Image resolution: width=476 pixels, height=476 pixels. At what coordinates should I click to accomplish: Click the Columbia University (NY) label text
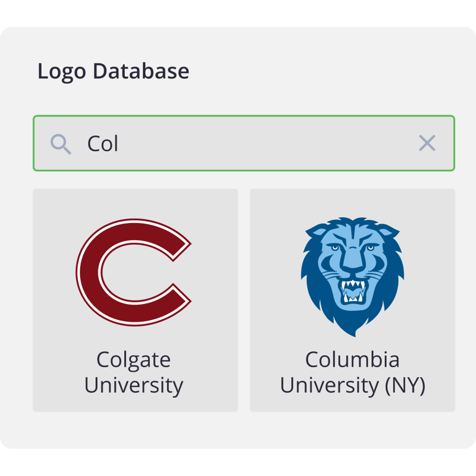352,372
